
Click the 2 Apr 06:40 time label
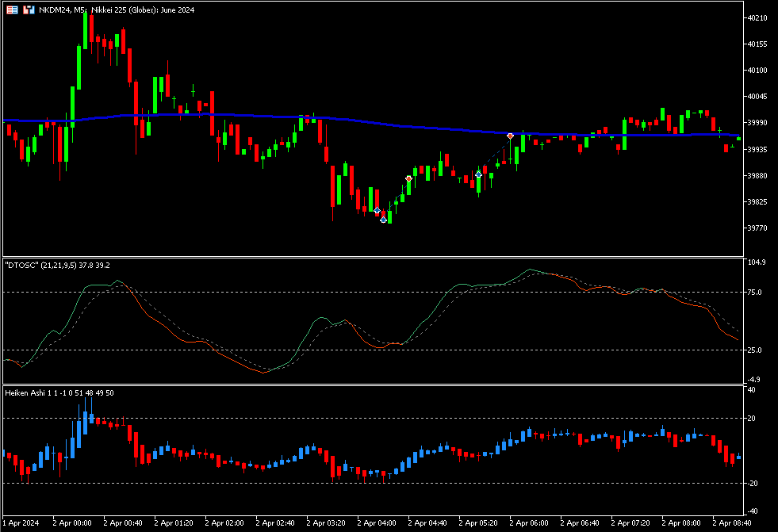(580, 523)
